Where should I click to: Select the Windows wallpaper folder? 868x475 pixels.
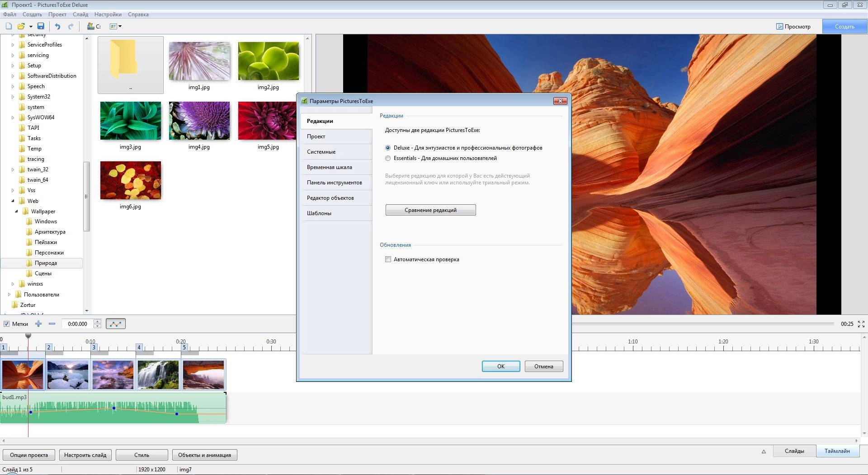click(46, 221)
